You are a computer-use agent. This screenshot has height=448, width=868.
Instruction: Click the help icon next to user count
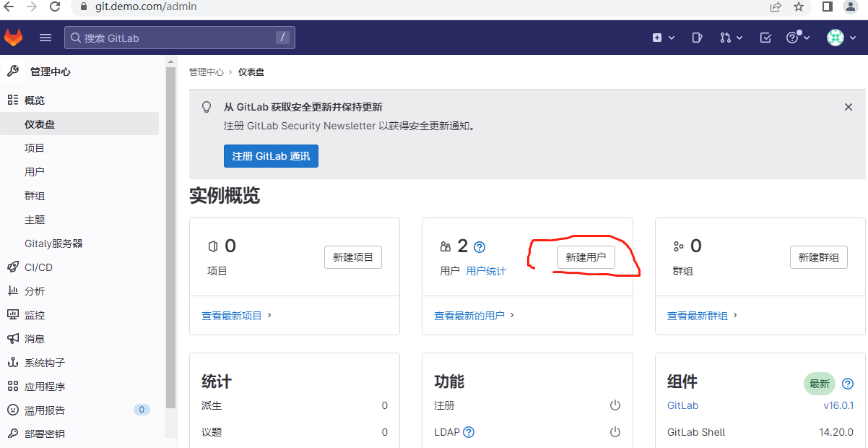[x=479, y=247]
